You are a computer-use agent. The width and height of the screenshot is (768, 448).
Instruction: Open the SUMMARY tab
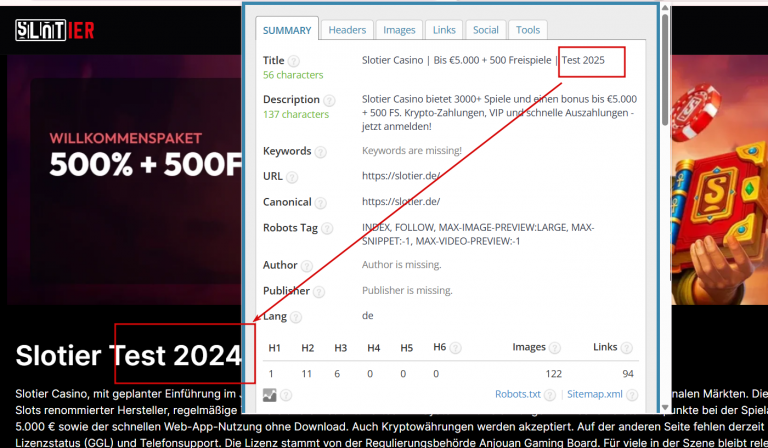coord(287,29)
